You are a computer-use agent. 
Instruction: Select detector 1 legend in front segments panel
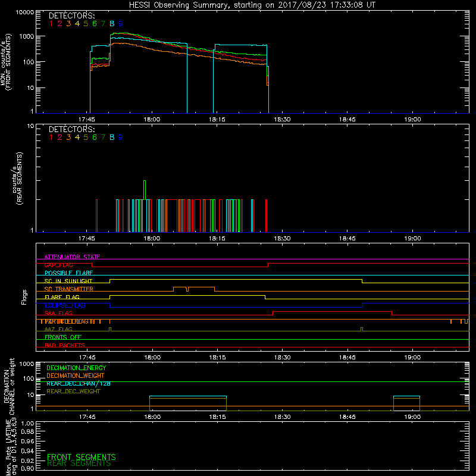click(x=51, y=24)
